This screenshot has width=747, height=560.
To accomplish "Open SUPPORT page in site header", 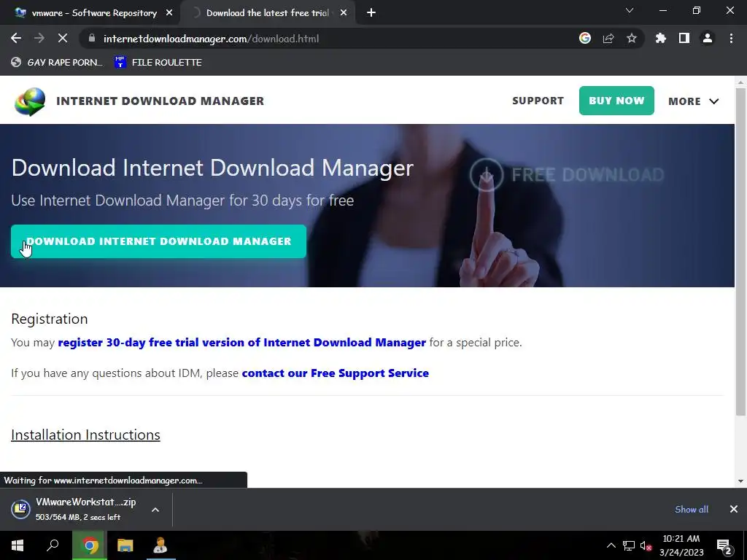I will click(x=538, y=101).
